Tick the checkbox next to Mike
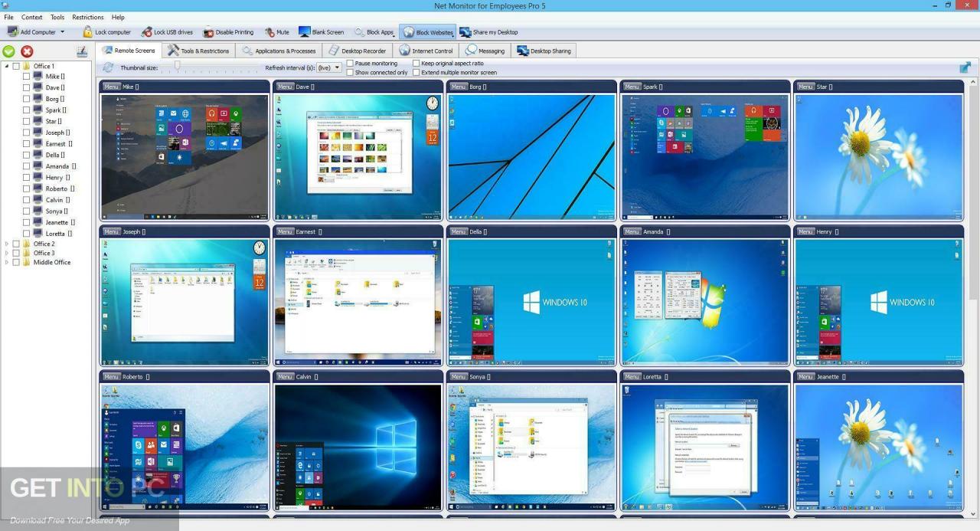The height and width of the screenshot is (531, 980). pyautogui.click(x=26, y=77)
